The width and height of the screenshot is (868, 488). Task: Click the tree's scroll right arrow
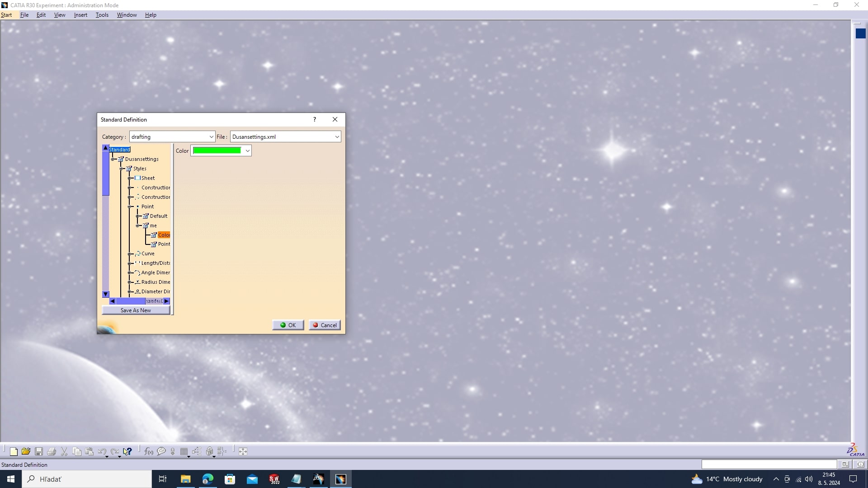tap(166, 301)
